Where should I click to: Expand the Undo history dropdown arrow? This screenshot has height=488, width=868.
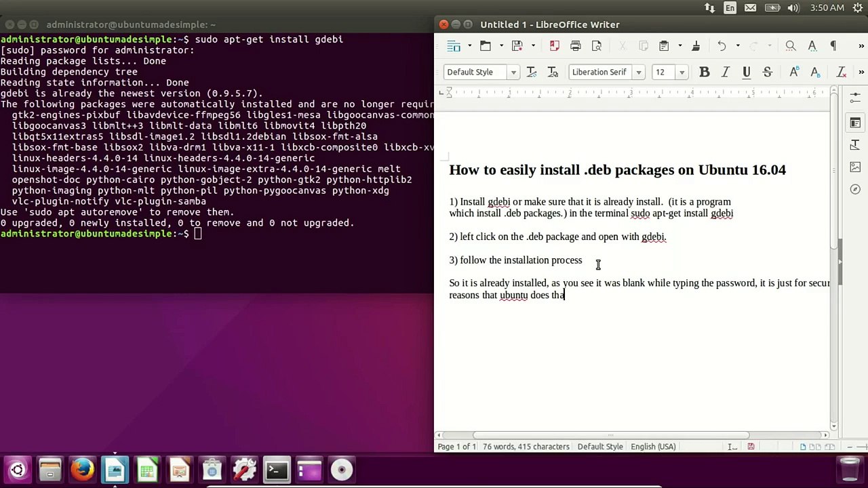pyautogui.click(x=738, y=46)
